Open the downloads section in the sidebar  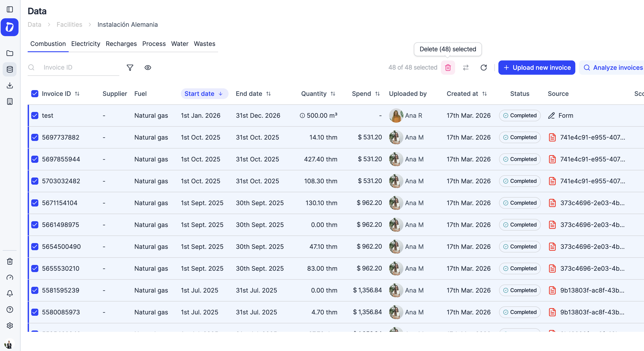click(x=10, y=85)
